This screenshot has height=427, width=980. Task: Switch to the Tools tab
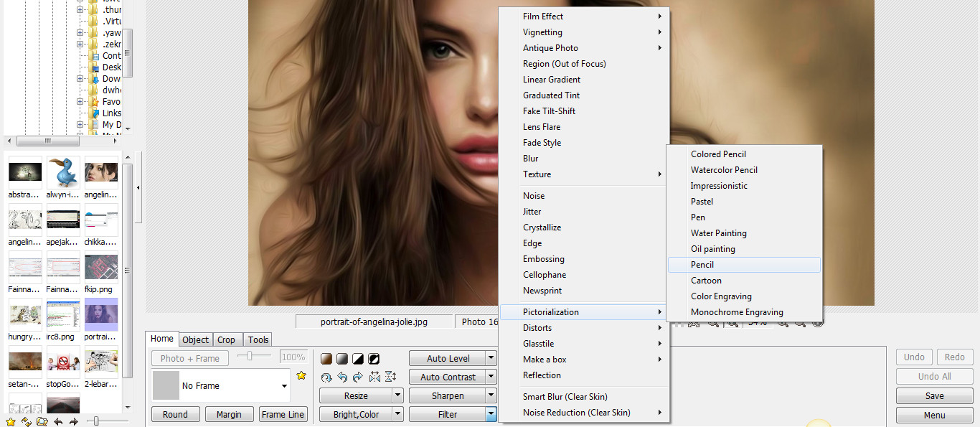258,340
